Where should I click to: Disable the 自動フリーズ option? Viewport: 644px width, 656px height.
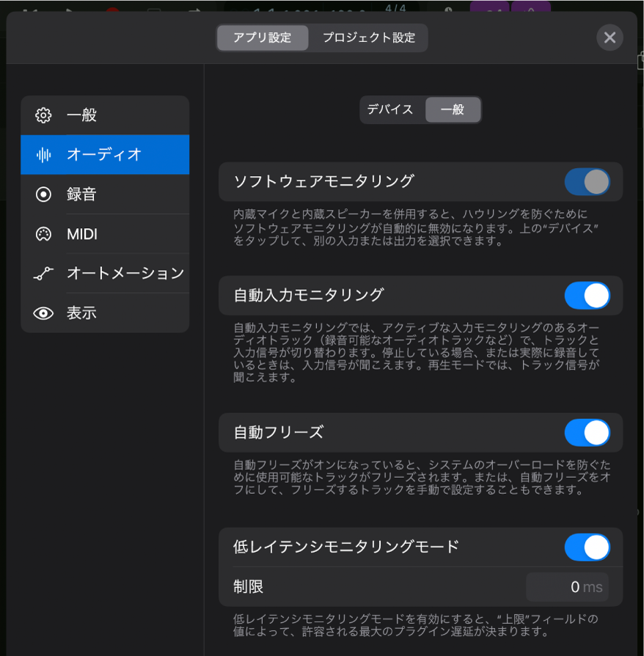[x=587, y=433]
